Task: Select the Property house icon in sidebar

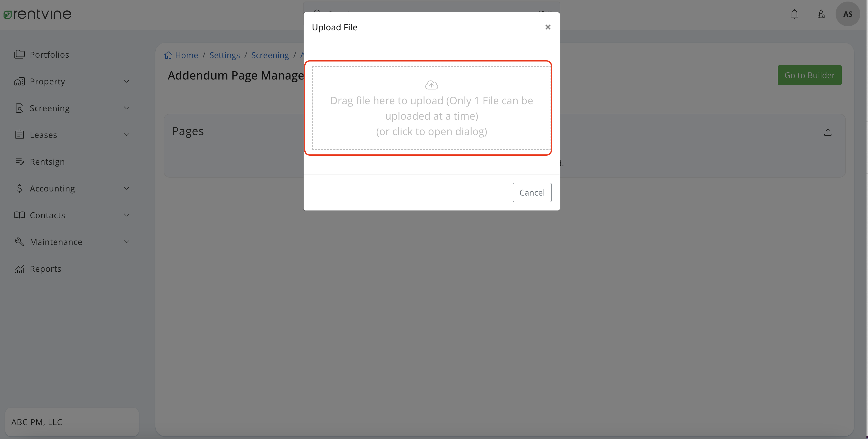Action: tap(20, 81)
